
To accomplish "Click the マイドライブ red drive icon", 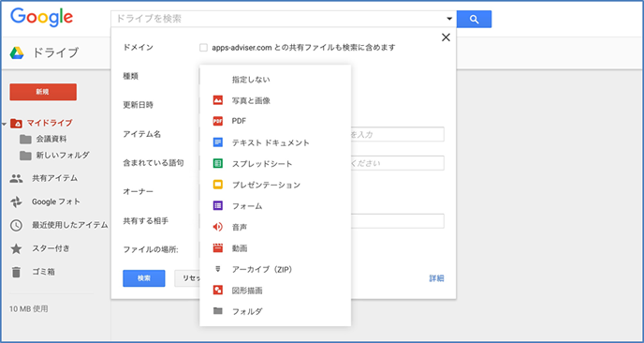I will tap(17, 123).
